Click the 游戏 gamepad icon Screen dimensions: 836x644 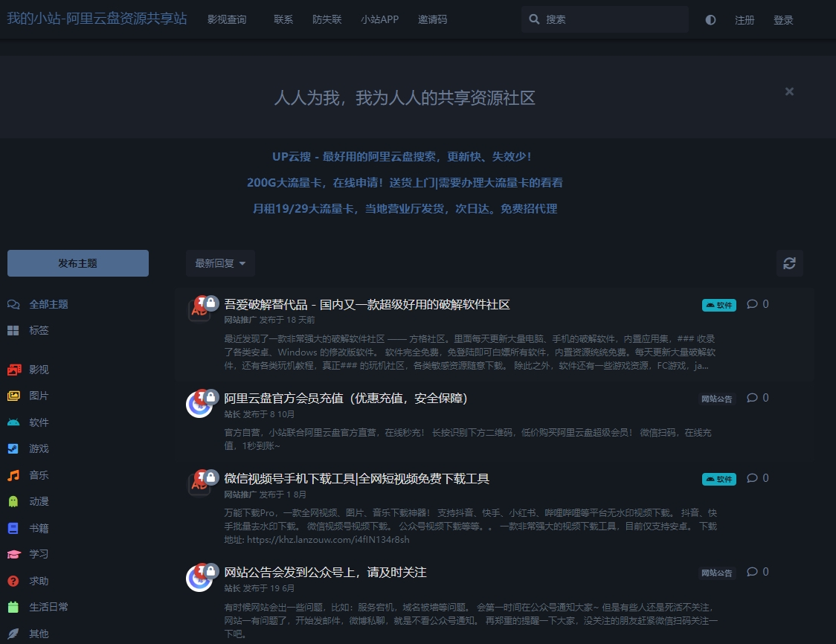click(x=13, y=448)
